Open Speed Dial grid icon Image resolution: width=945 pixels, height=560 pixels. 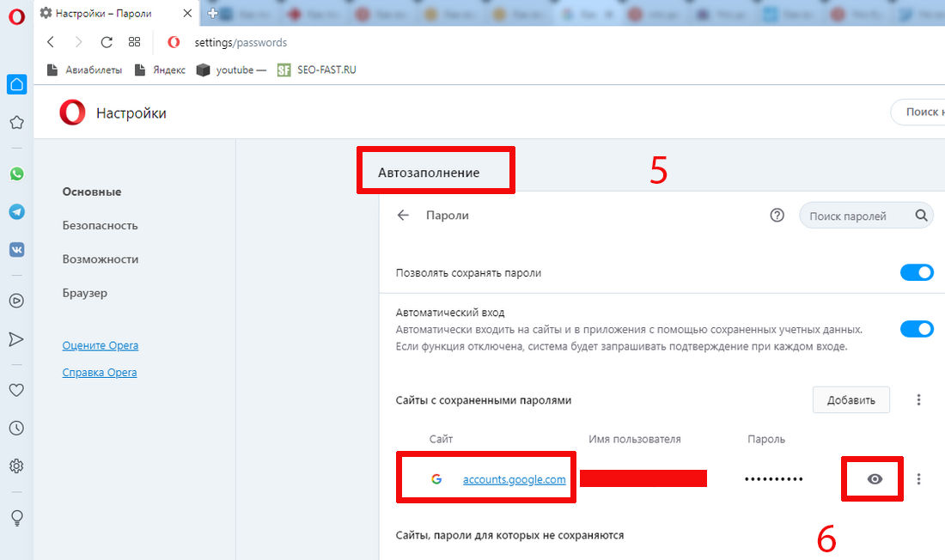[134, 41]
